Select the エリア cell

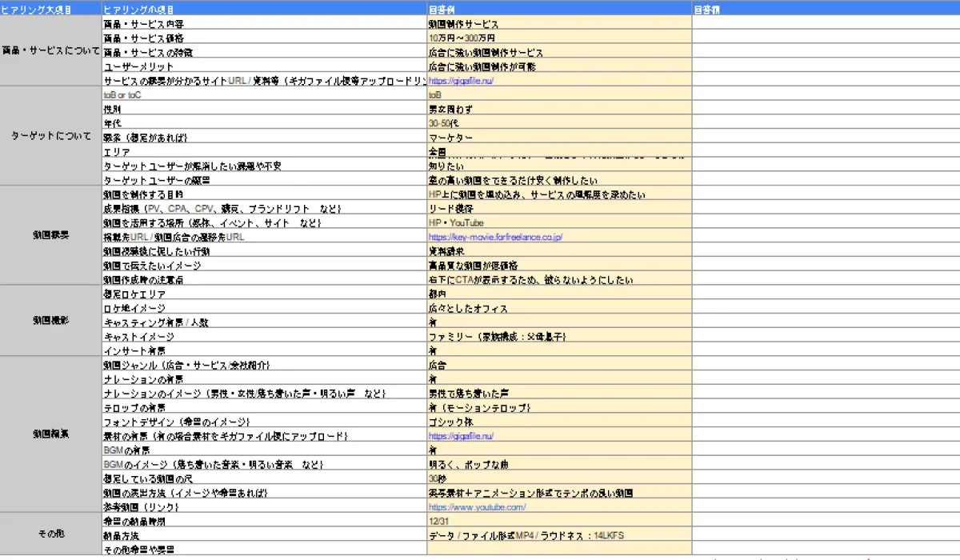click(264, 152)
